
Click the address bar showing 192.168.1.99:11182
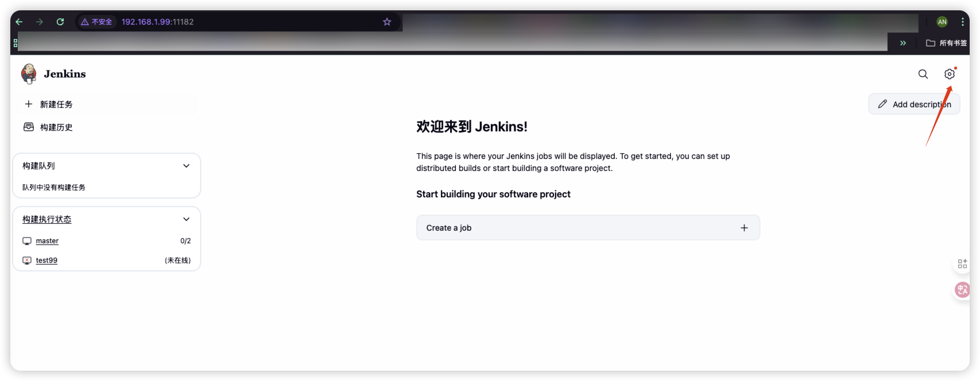158,22
